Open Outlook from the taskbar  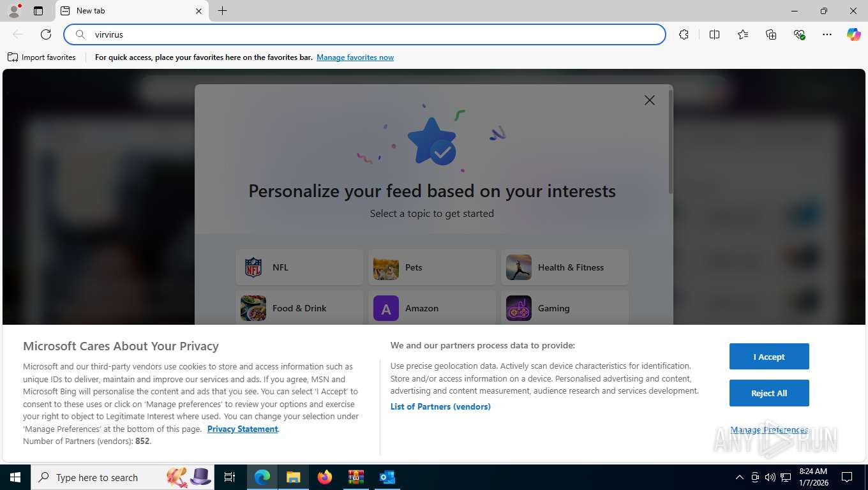pos(387,477)
